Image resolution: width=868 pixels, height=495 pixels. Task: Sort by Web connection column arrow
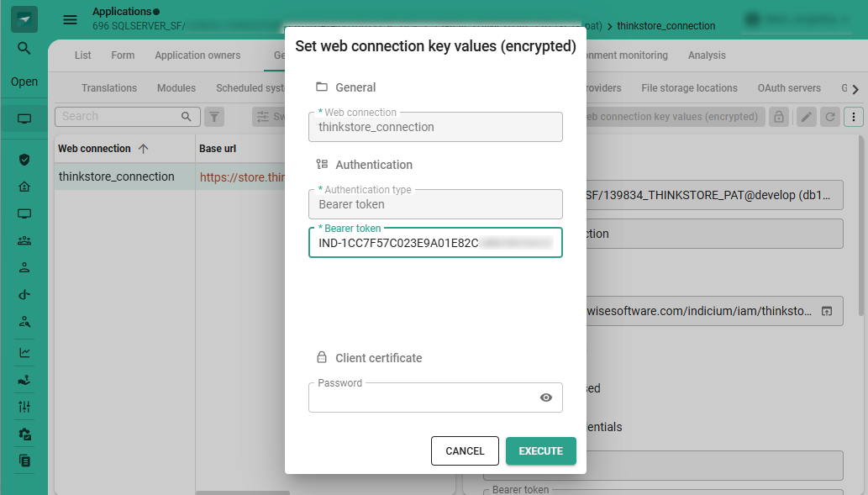tap(143, 149)
